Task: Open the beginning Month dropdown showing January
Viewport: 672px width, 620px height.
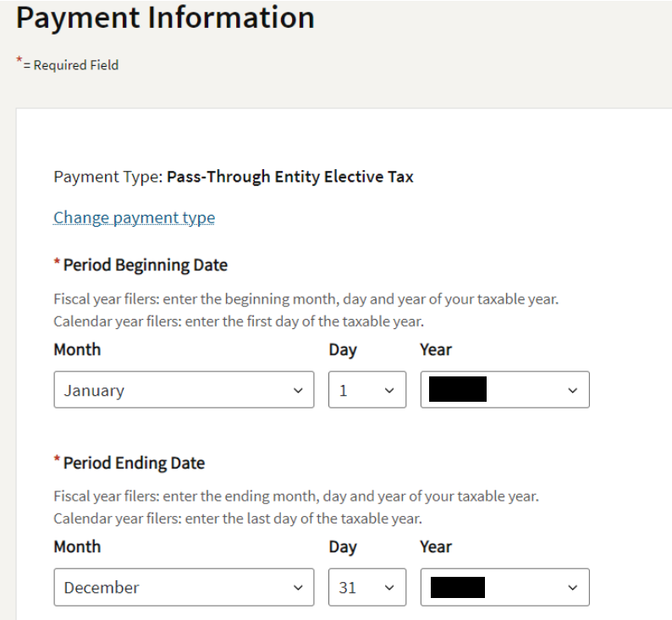Action: click(183, 390)
